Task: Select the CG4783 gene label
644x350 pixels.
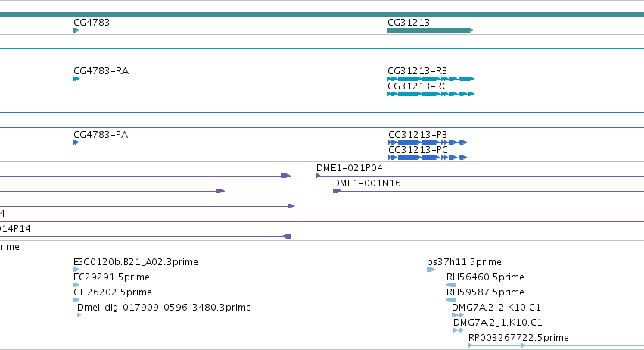Action: (92, 23)
